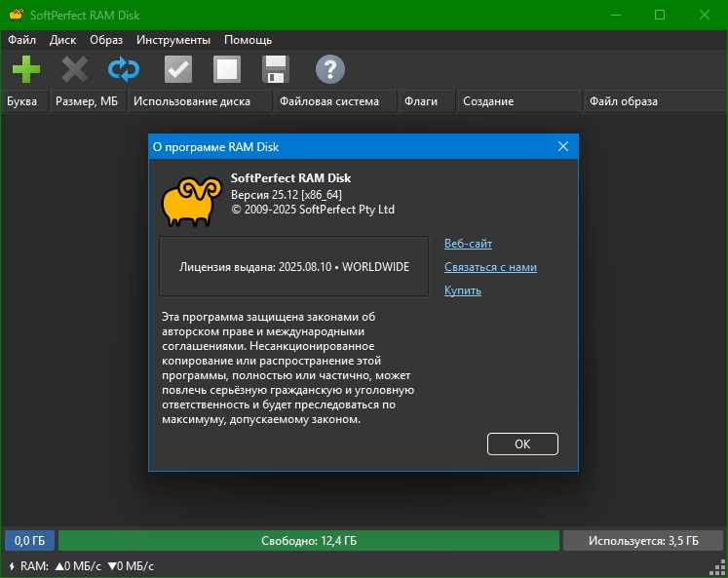Click the lightning RAM icon in the status bar
This screenshot has height=578, width=728.
[12, 566]
